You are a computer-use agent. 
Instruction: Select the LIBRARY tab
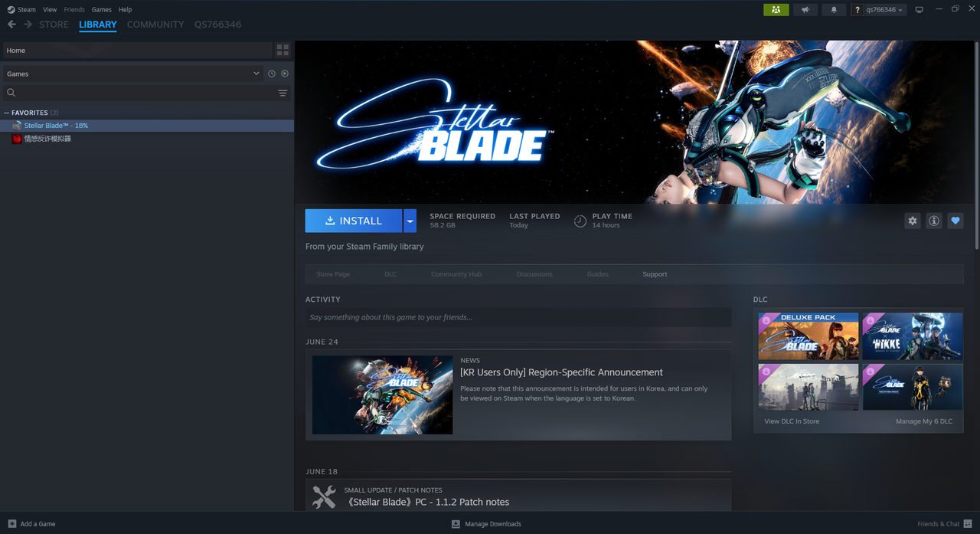pos(98,25)
